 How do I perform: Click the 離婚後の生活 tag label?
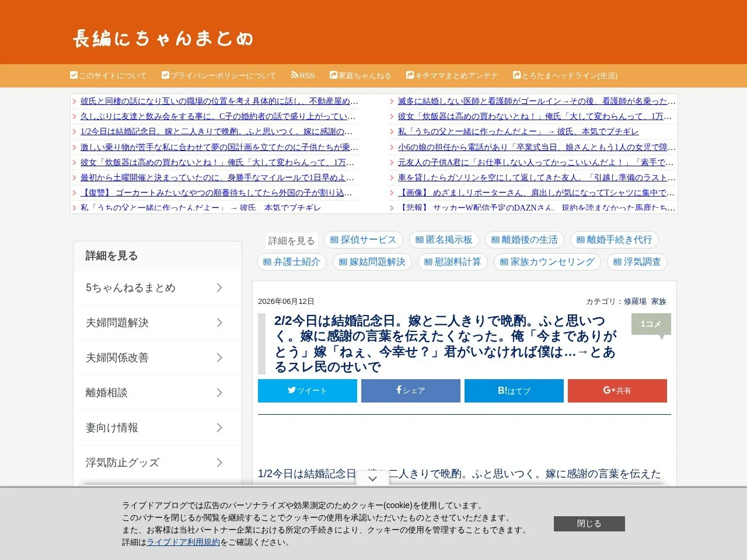point(530,240)
